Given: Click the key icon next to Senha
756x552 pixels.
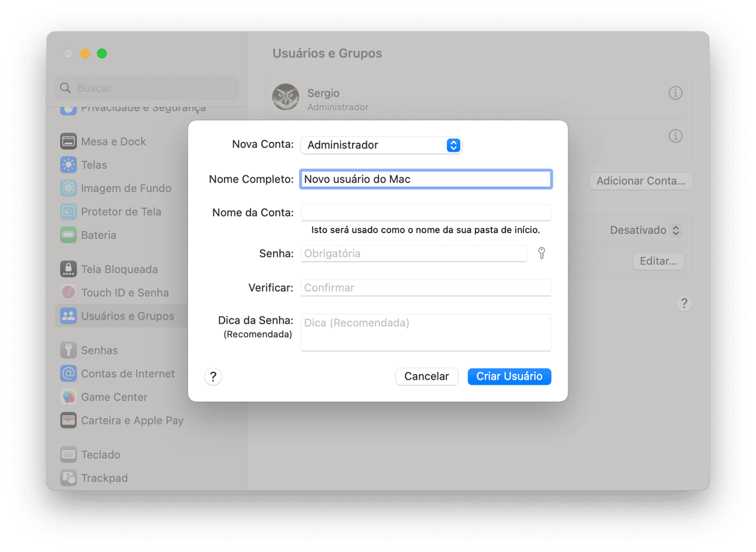Looking at the screenshot, I should [x=542, y=253].
